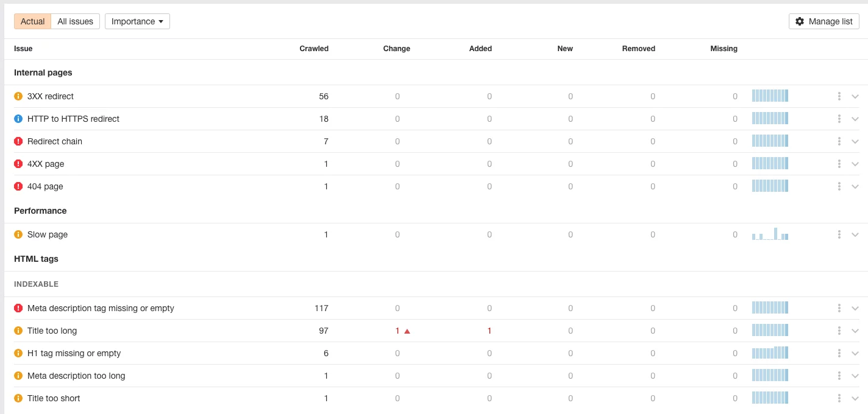Screen dimensions: 868x414
Task: Click red Added count for Title too long
Action: (489, 331)
